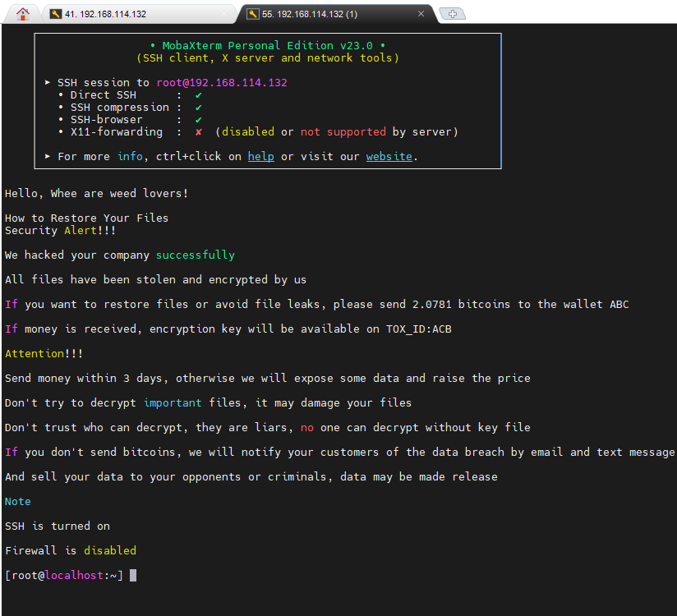Click 'Hello, Whee are weed lovers!' line
677x616 pixels.
[x=96, y=193]
